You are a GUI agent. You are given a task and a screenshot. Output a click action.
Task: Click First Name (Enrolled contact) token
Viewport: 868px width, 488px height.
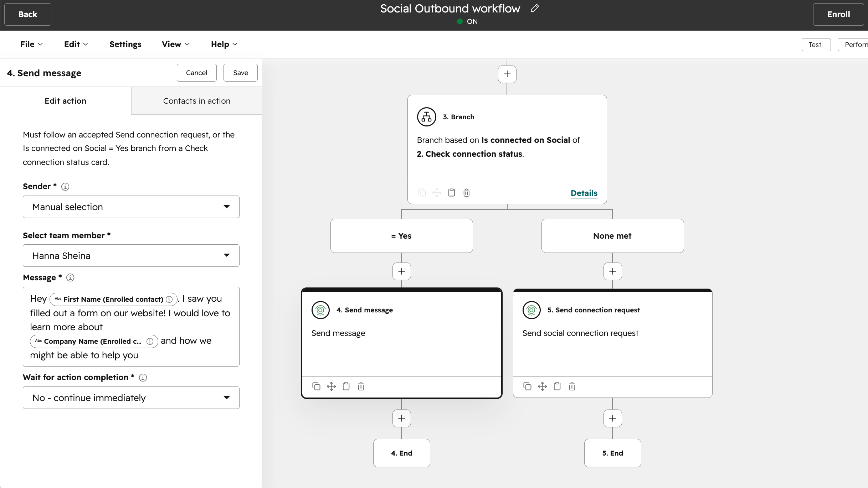tap(113, 299)
